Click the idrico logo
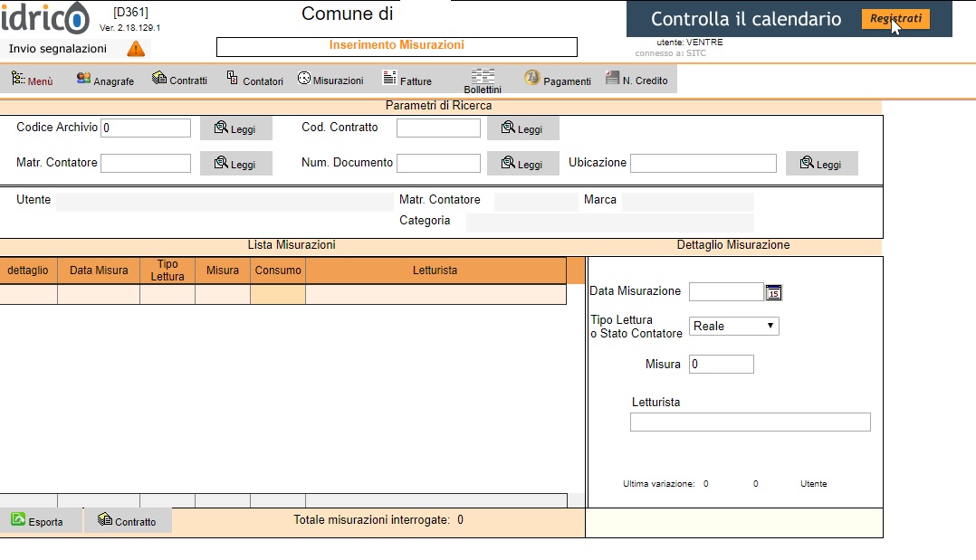This screenshot has height=560, width=976. pos(45,17)
